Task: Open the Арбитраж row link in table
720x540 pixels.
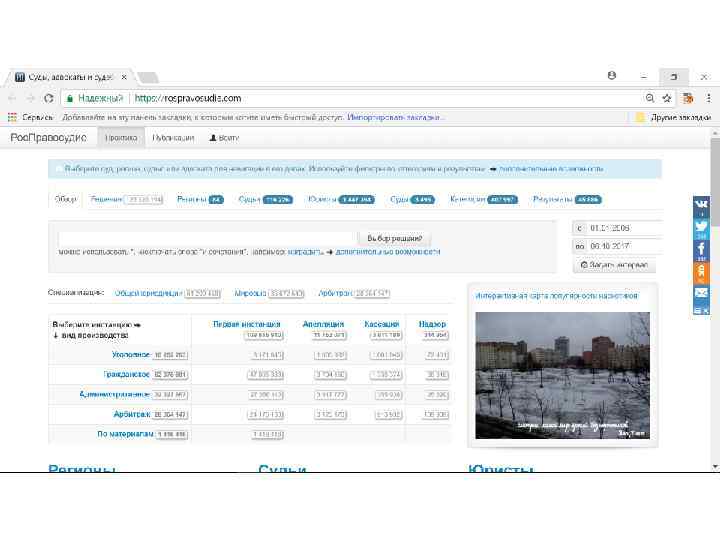Action: click(132, 414)
